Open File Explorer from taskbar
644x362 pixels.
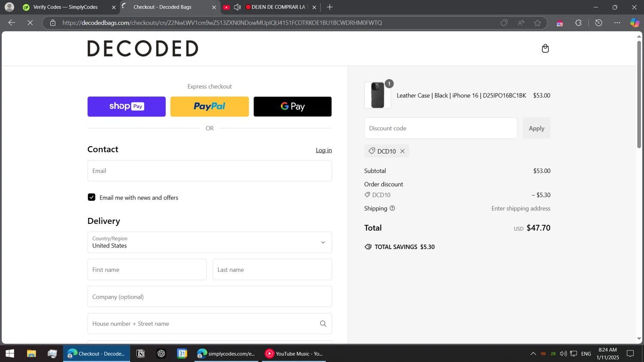(x=31, y=354)
